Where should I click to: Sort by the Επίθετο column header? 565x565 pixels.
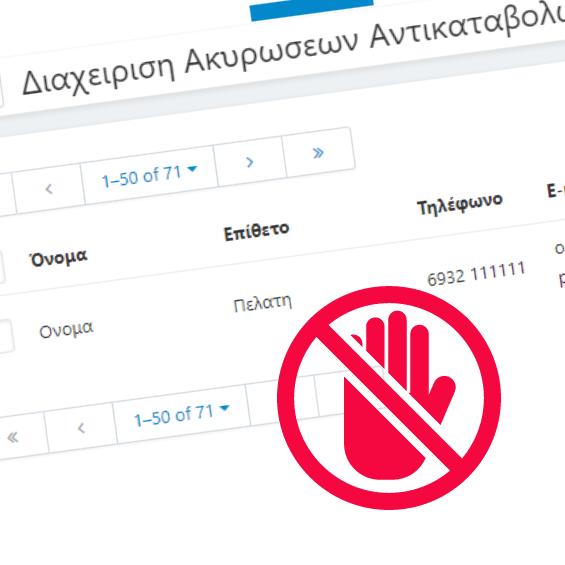(256, 231)
